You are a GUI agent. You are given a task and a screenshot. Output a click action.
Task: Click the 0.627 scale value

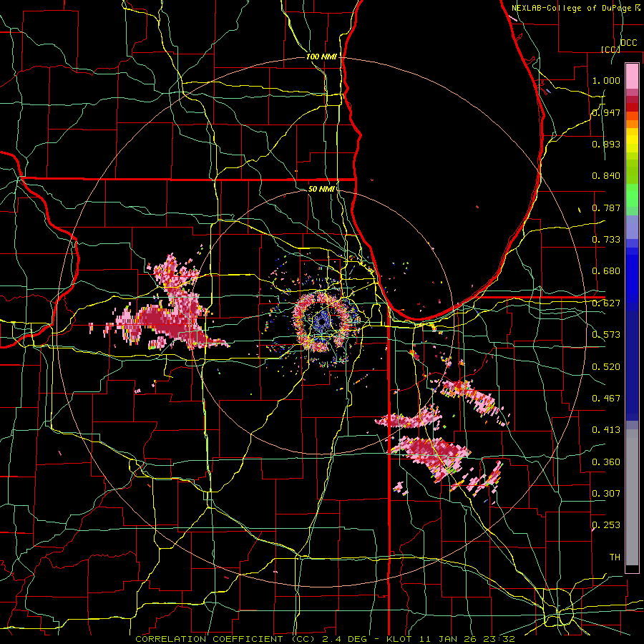pyautogui.click(x=606, y=303)
